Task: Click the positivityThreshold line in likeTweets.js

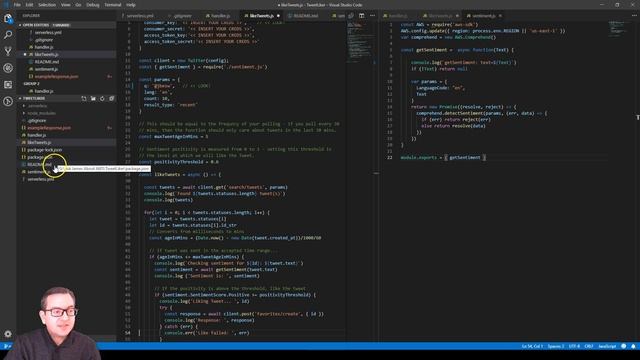Action: tap(178, 162)
